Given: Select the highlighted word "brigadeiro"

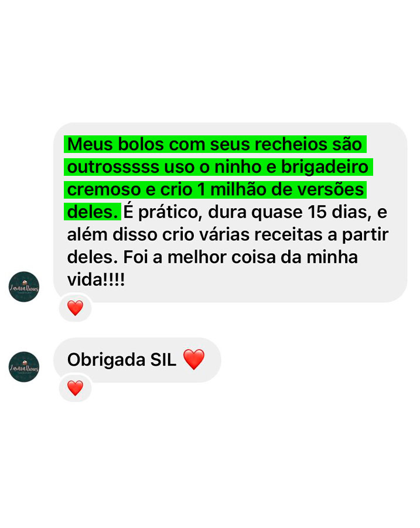Looking at the screenshot, I should coord(325,167).
